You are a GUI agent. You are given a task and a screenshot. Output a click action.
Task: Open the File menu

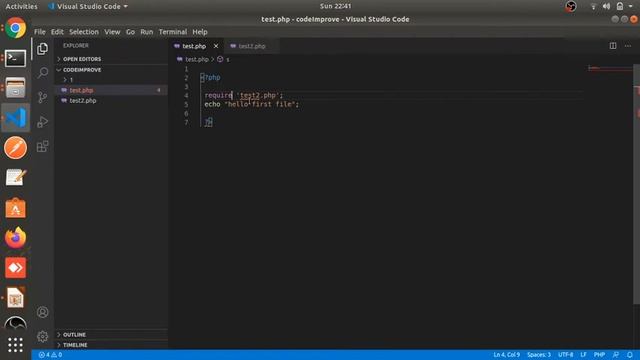click(x=40, y=32)
